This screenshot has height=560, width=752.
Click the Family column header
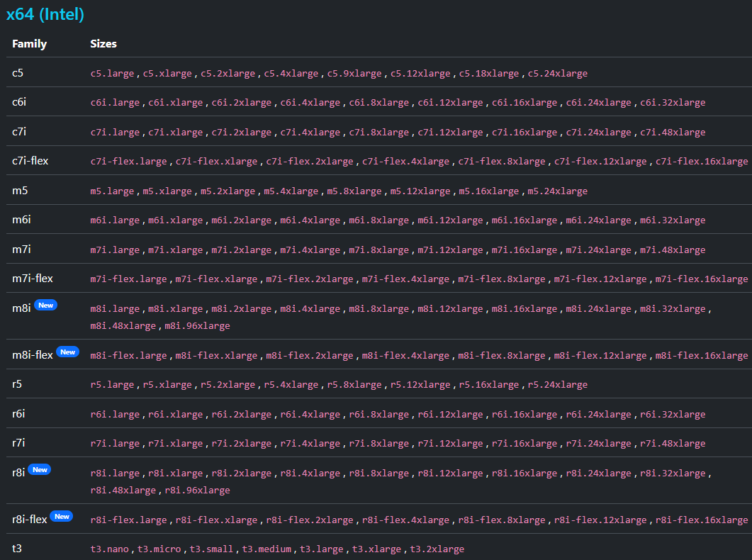pos(29,44)
